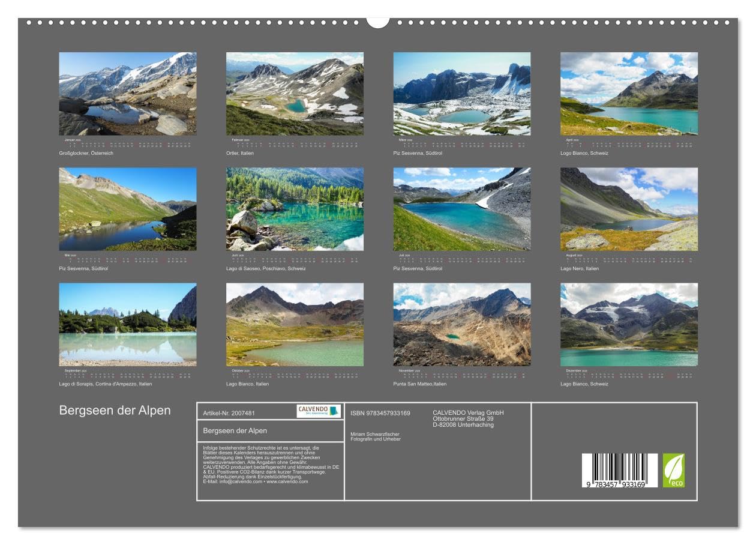Screen dimensions: 756x545
Task: Open the April Logo Bianco photo
Action: coord(629,94)
